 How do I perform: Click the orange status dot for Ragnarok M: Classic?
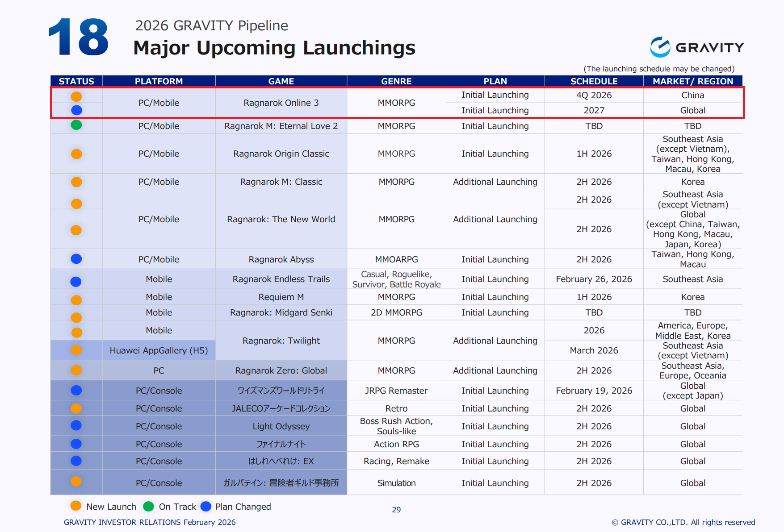coord(76,182)
